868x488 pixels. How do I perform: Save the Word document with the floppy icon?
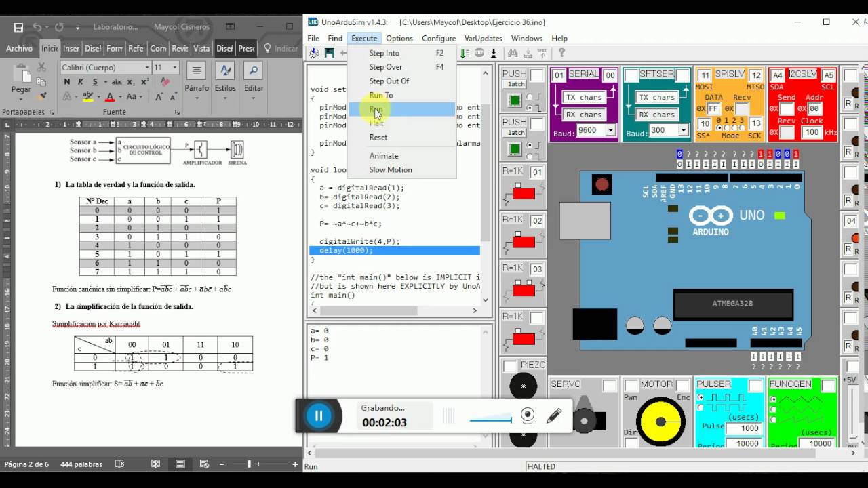(x=18, y=27)
